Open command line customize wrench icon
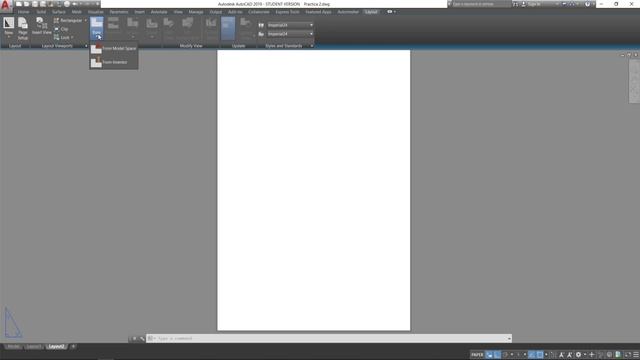The image size is (640, 360). [x=142, y=338]
